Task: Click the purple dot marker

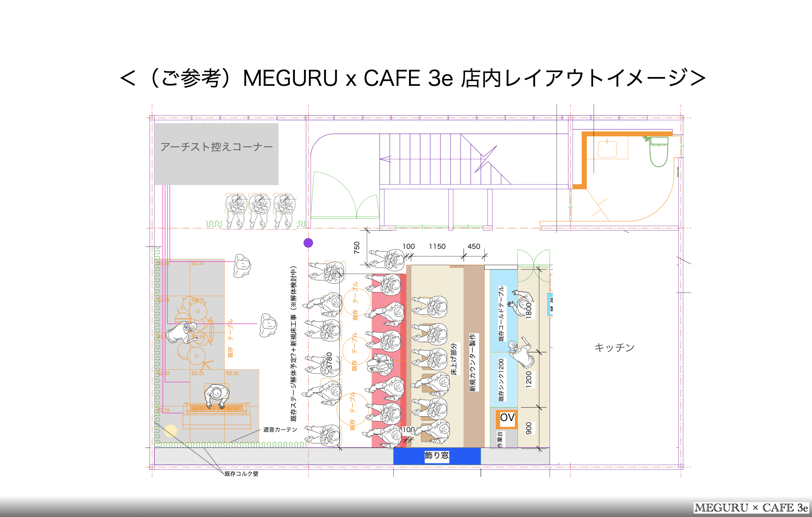Action: pos(308,243)
